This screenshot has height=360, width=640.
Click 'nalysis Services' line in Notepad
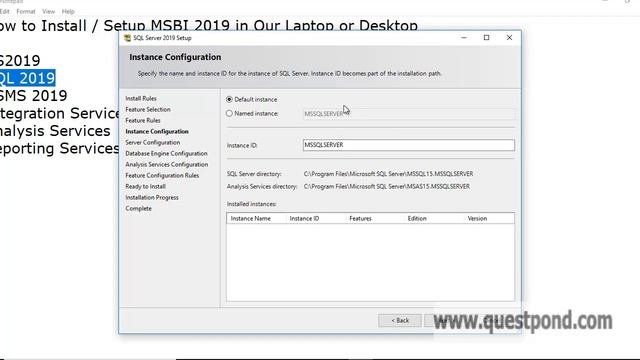(55, 131)
